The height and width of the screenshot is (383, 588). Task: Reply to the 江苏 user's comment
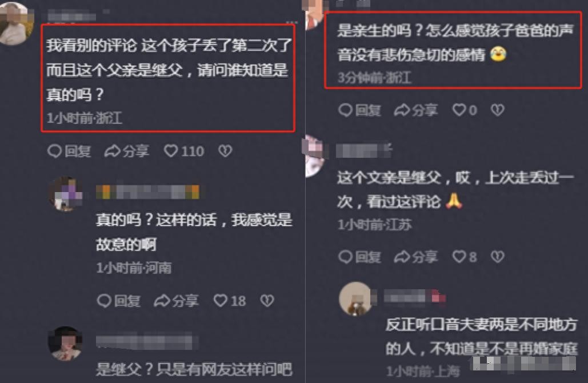pyautogui.click(x=359, y=257)
